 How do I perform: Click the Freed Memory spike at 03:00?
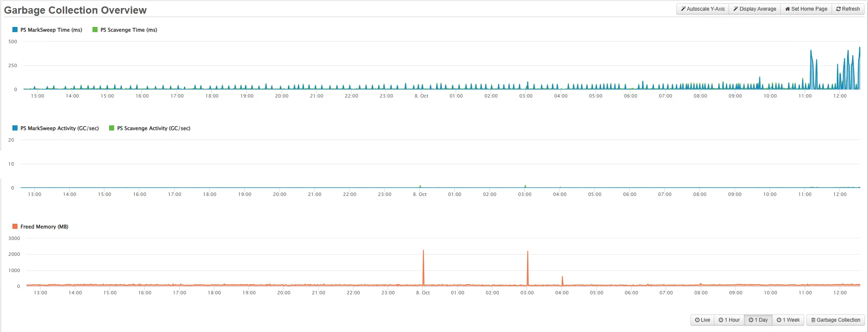[527, 268]
